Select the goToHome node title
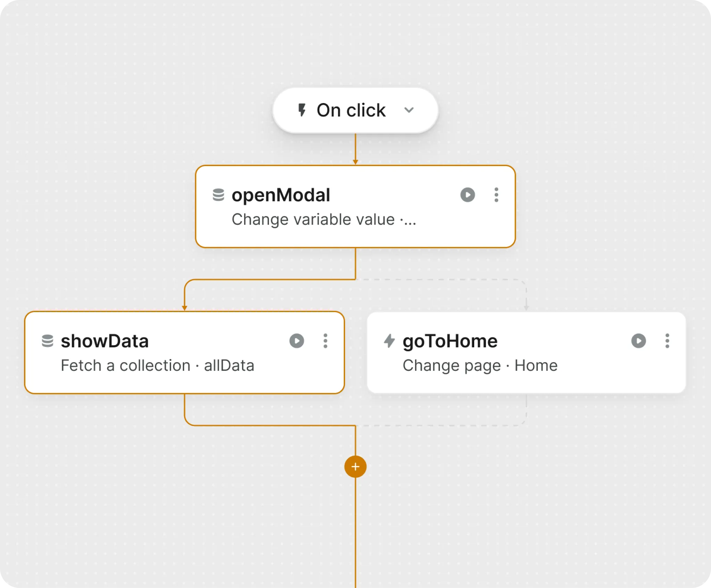The image size is (711, 588). [450, 341]
